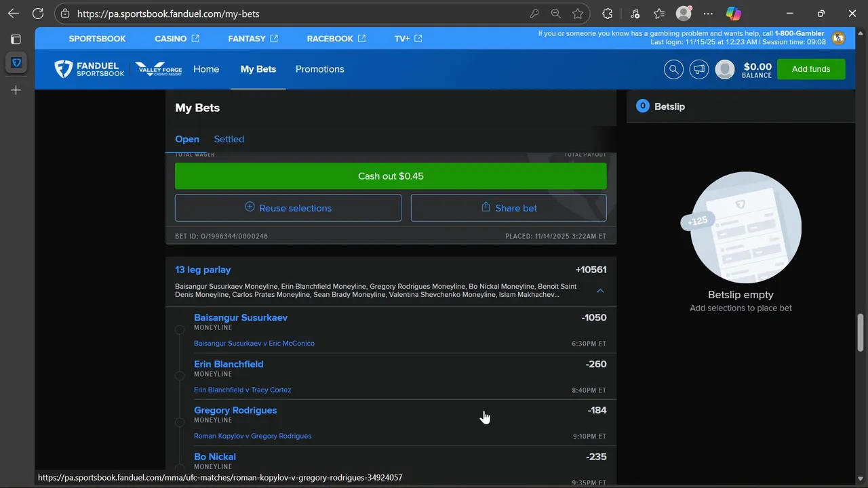This screenshot has width=868, height=488.
Task: Select the My Bets nav item
Action: click(258, 69)
